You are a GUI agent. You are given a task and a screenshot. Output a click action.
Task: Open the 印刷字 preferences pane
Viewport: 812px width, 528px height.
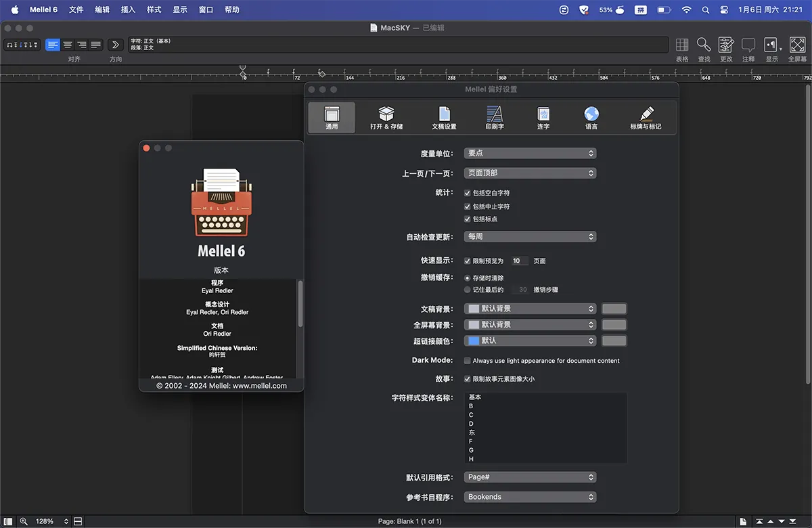(x=495, y=117)
